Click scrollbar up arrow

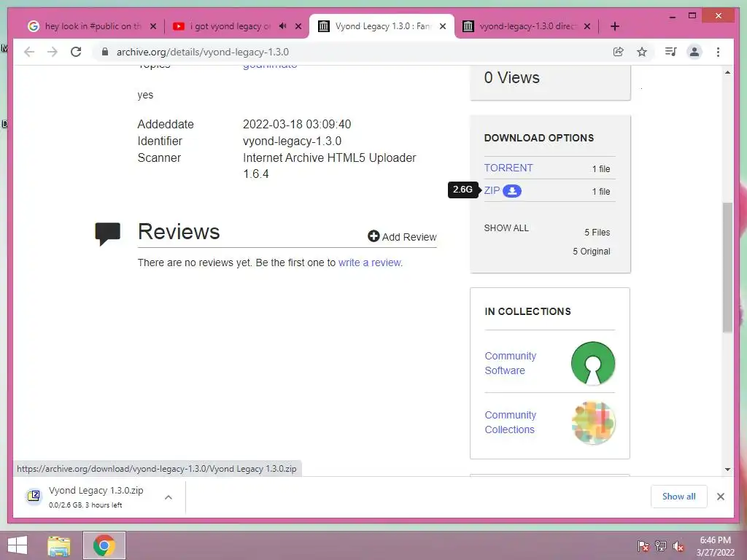pyautogui.click(x=727, y=72)
